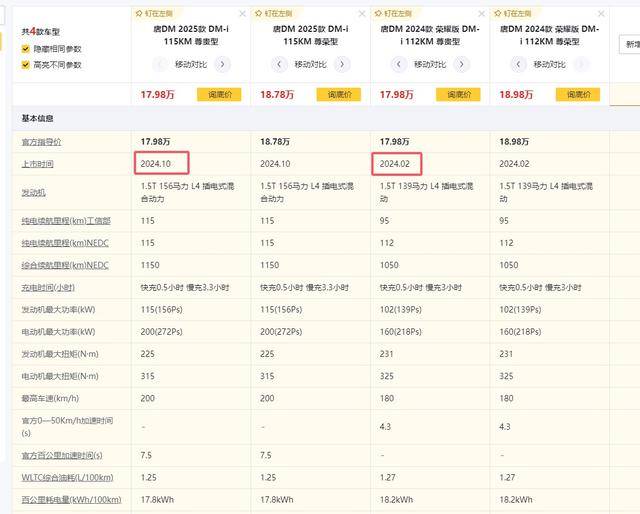Open the 官方百公里加速时间(s) link
This screenshot has height=514, width=640.
(62, 455)
